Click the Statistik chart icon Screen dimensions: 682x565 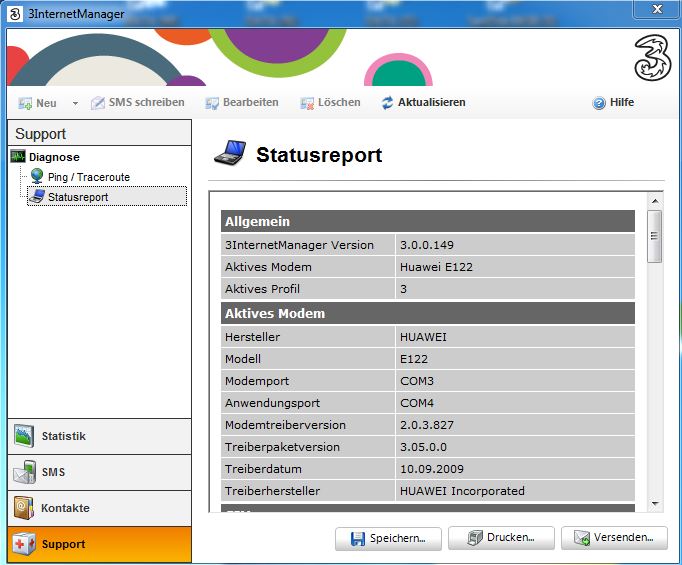click(24, 436)
